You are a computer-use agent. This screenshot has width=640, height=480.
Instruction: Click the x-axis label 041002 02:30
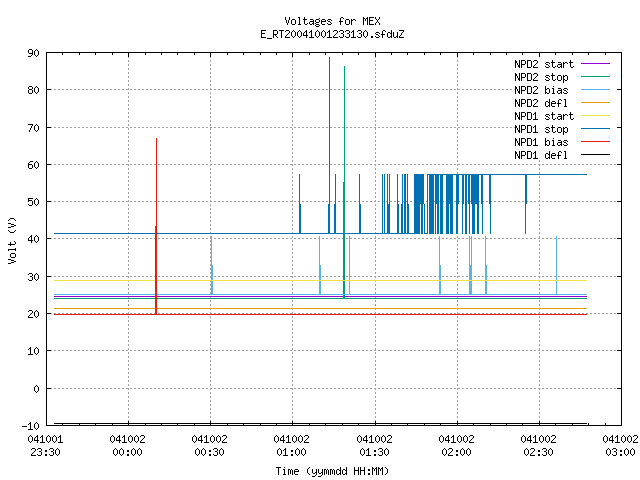pyautogui.click(x=538, y=446)
